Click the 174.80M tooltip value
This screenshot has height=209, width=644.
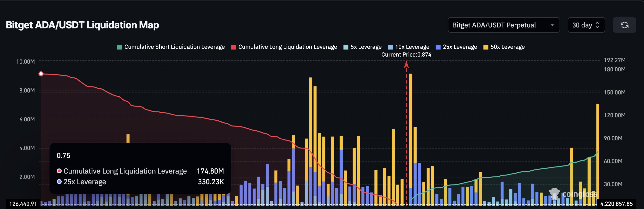click(x=210, y=171)
